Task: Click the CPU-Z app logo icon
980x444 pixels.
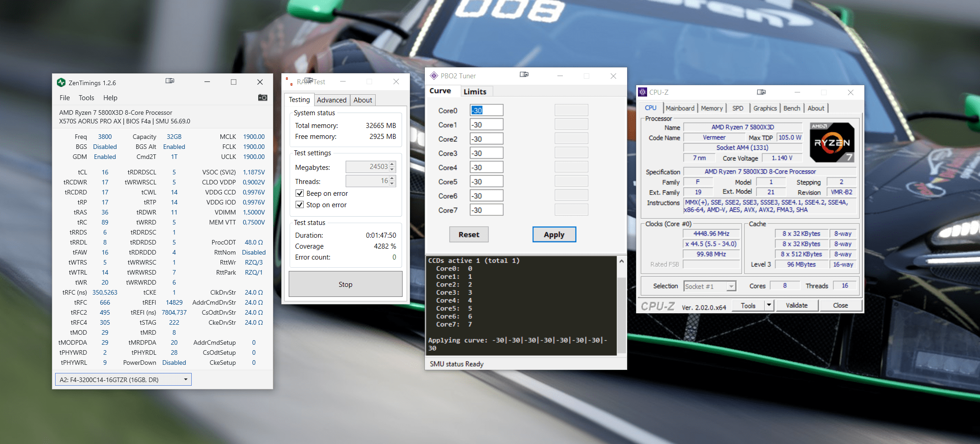Action: tap(643, 92)
